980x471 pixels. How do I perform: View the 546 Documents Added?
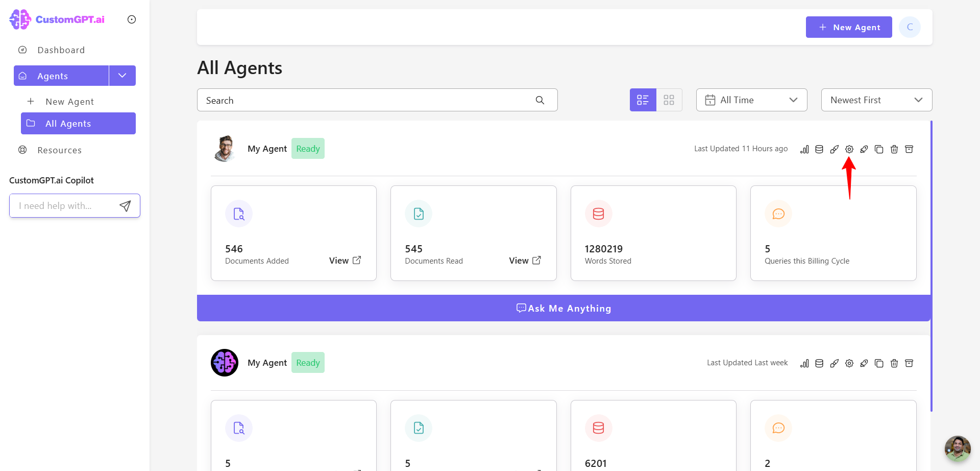pos(345,261)
